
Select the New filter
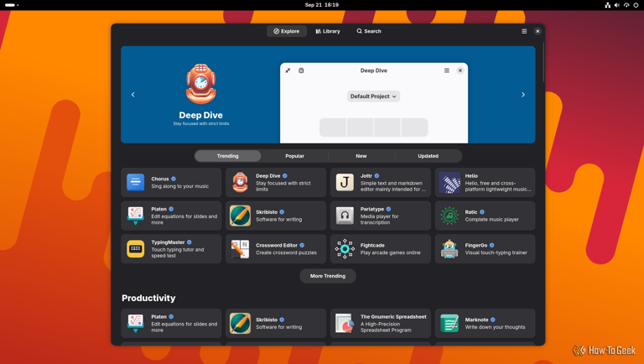coord(361,156)
